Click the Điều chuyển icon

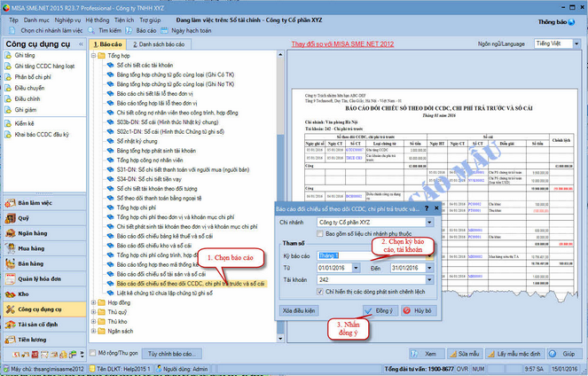click(8, 88)
